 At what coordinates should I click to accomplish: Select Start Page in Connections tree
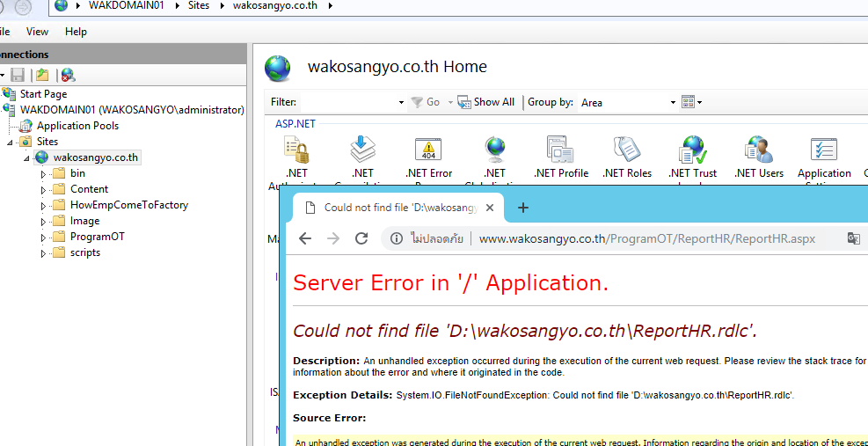click(x=43, y=94)
